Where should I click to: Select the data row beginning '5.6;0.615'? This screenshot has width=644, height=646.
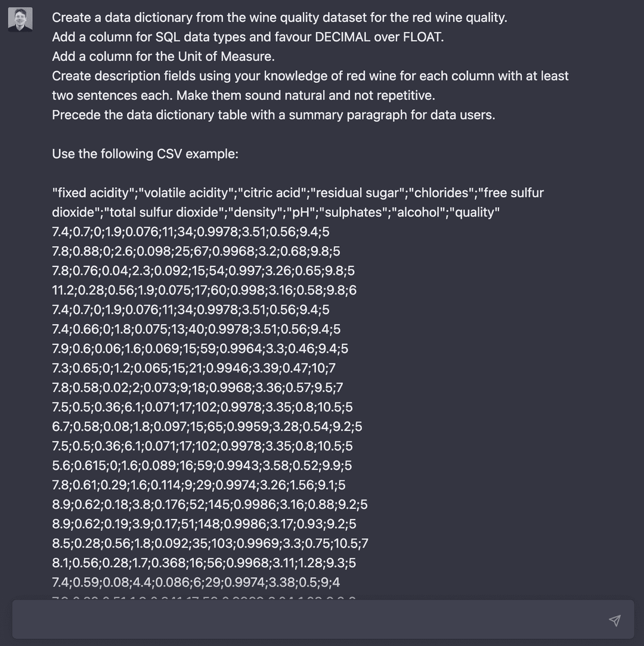(200, 465)
